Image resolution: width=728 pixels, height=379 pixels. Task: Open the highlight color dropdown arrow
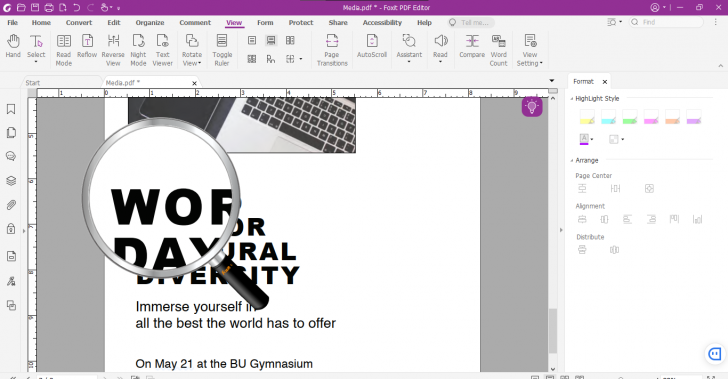click(592, 139)
